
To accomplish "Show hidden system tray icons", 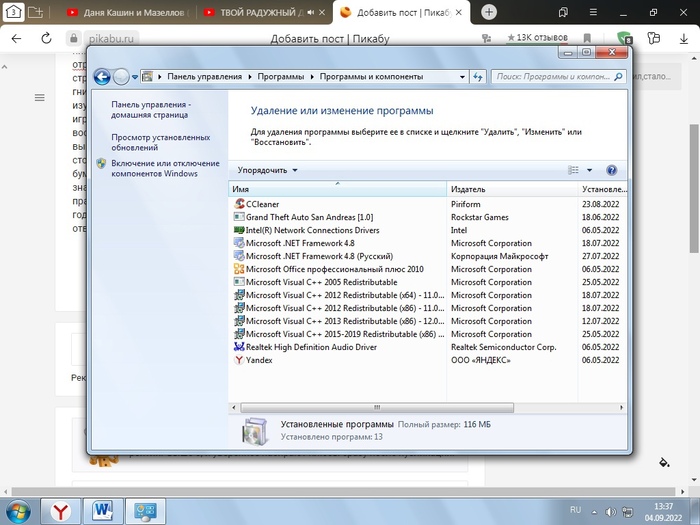I will [594, 512].
